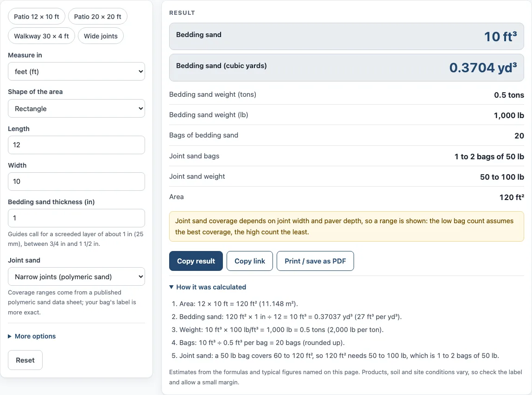Click the 'Coverage ranges come from' hint text

(72, 302)
